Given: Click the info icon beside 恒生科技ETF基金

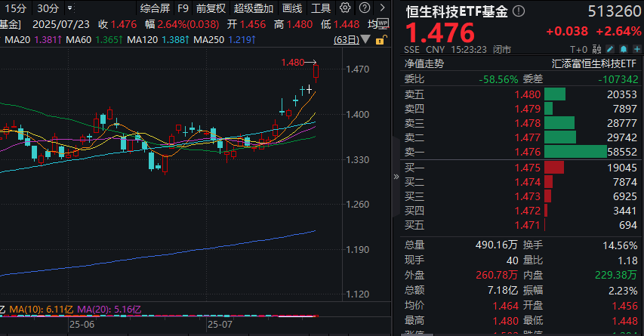Looking at the screenshot, I should point(519,11).
